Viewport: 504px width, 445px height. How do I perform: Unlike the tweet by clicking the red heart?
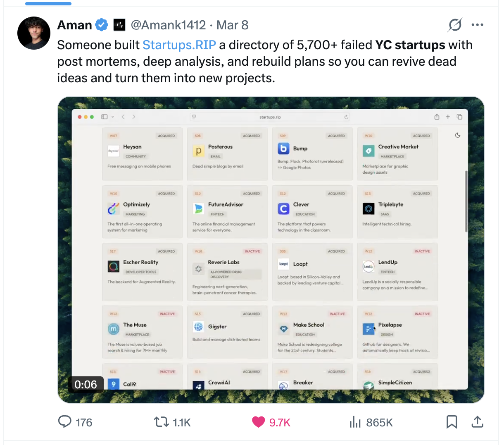pos(258,421)
